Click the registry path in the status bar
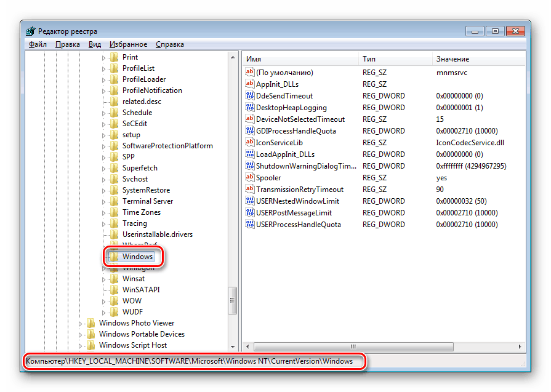 point(190,361)
